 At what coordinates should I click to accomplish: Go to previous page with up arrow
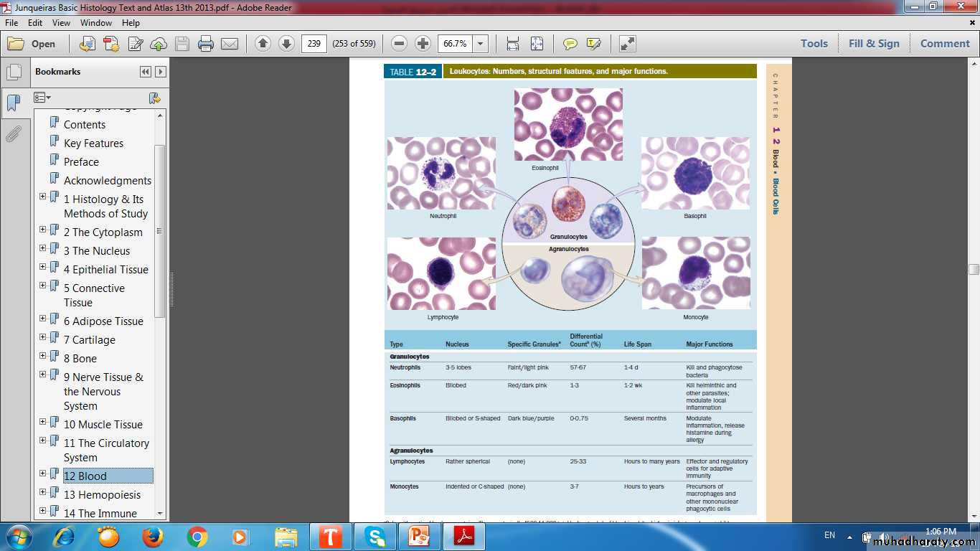263,44
